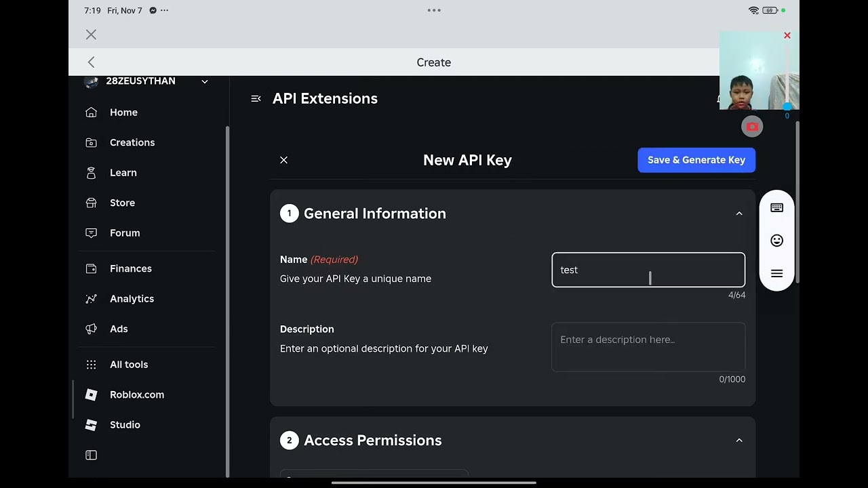Tap the Wi-Fi status icon
The width and height of the screenshot is (868, 488).
(x=753, y=11)
